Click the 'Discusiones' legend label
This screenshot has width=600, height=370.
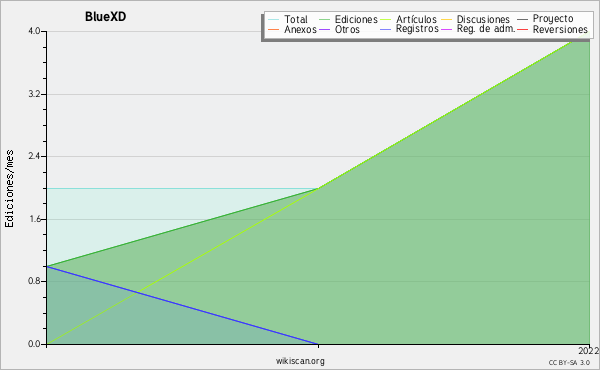coord(483,19)
